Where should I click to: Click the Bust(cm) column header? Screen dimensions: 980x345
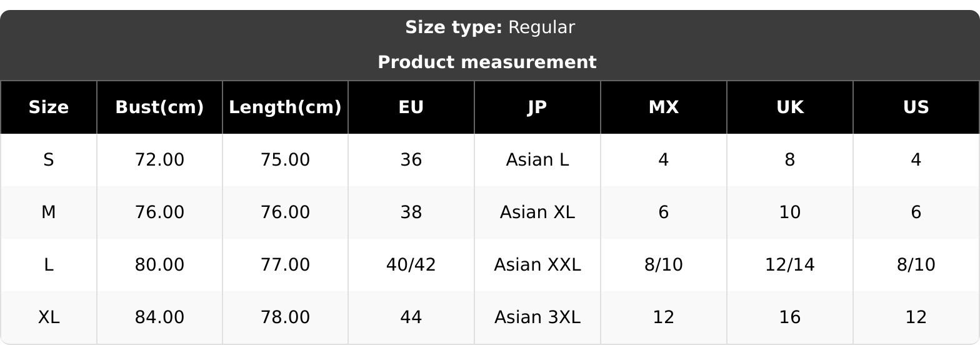pos(159,107)
